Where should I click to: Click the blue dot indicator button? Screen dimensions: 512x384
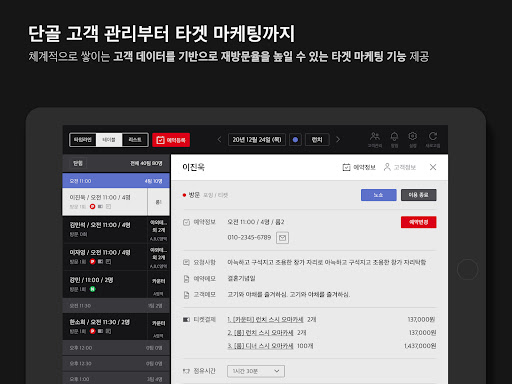295,140
